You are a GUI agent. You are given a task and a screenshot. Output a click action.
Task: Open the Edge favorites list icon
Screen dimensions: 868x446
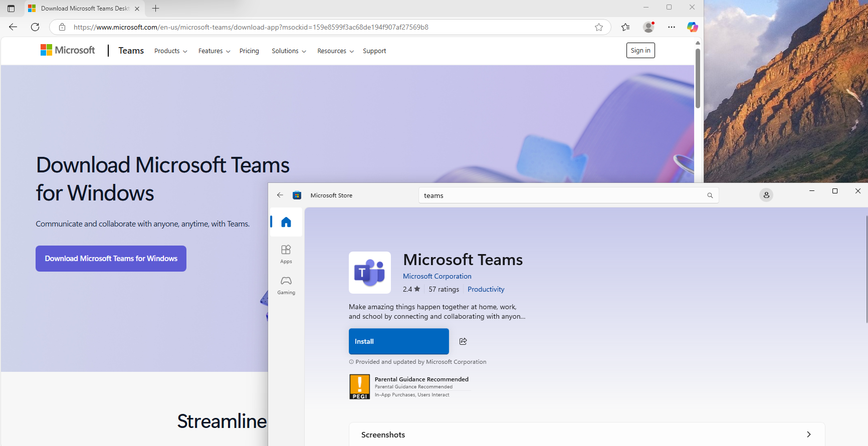(x=625, y=27)
